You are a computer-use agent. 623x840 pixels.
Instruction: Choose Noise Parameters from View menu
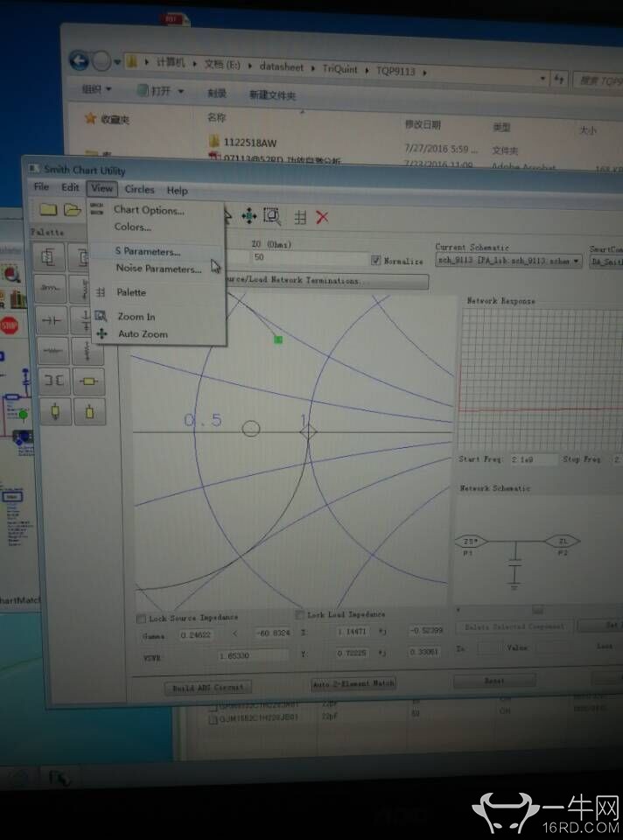tap(158, 269)
